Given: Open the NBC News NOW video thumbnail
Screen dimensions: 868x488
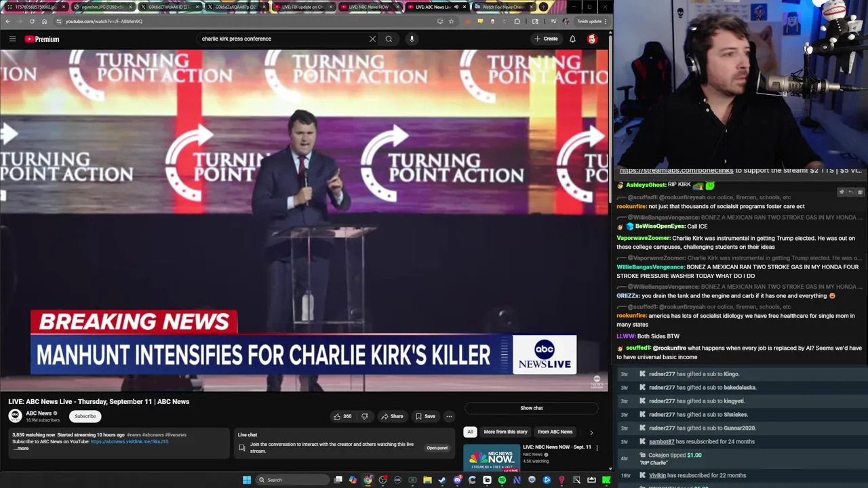Looking at the screenshot, I should (x=492, y=457).
